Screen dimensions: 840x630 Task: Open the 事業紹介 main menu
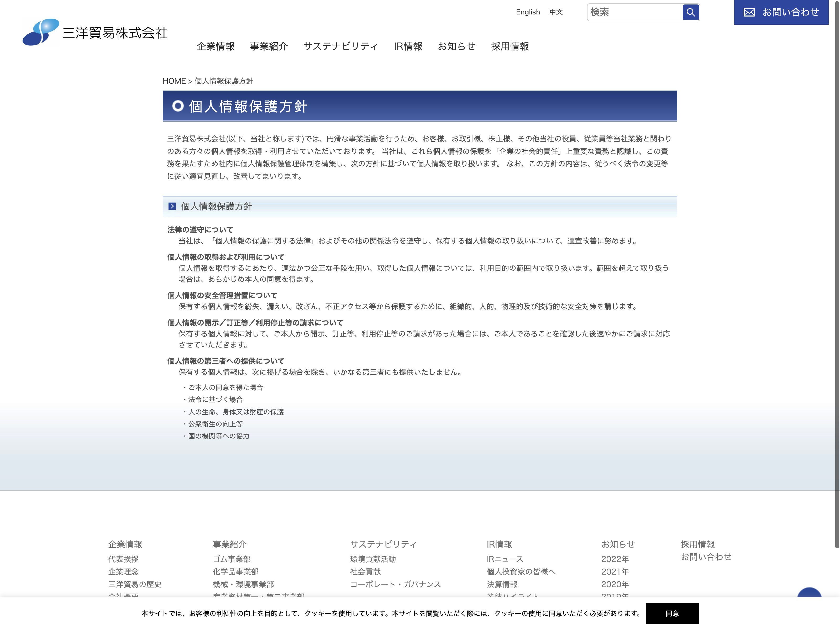(269, 46)
